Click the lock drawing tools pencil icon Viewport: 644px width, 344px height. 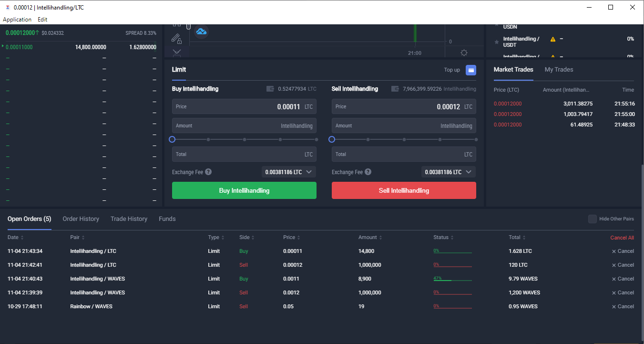point(176,39)
